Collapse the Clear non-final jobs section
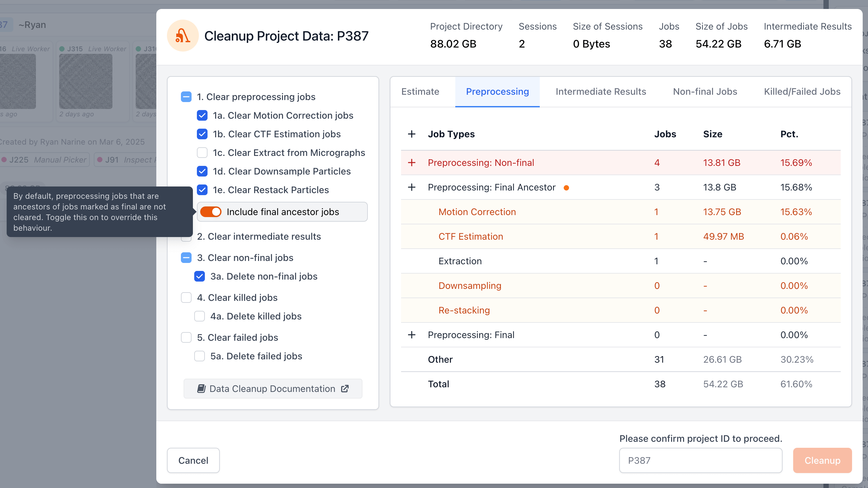This screenshot has height=488, width=868. tap(186, 258)
